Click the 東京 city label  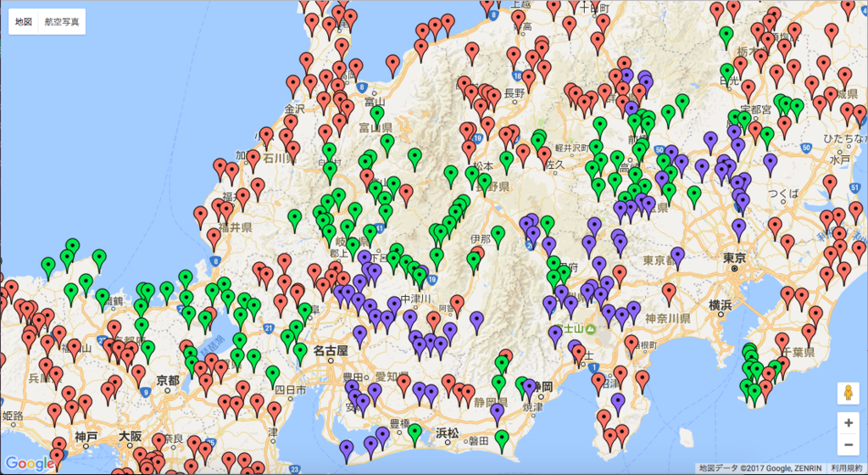(x=733, y=259)
